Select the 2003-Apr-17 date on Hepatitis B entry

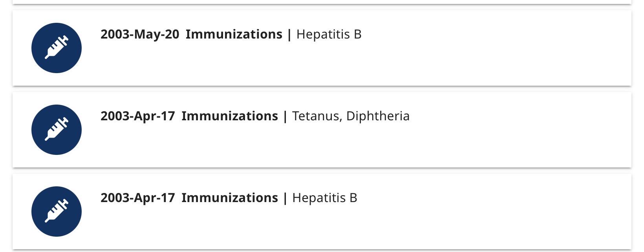tap(137, 198)
